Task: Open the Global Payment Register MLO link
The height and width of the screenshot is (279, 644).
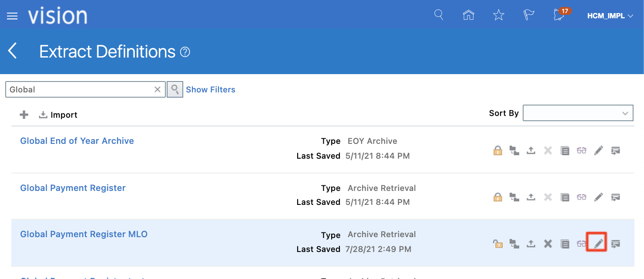Action: point(84,234)
